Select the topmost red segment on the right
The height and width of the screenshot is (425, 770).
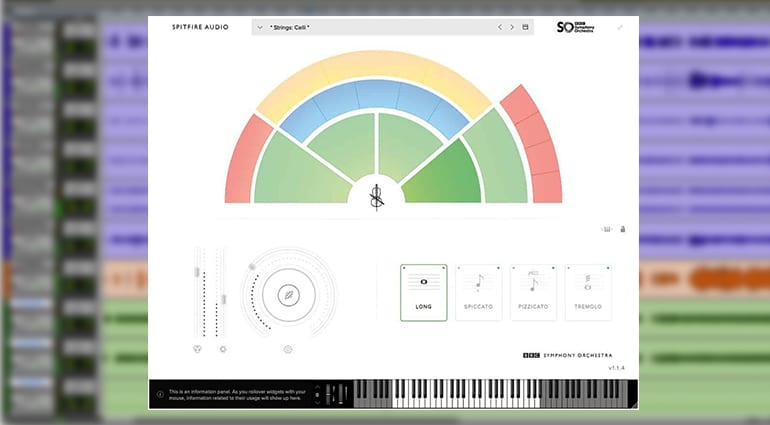pyautogui.click(x=520, y=102)
